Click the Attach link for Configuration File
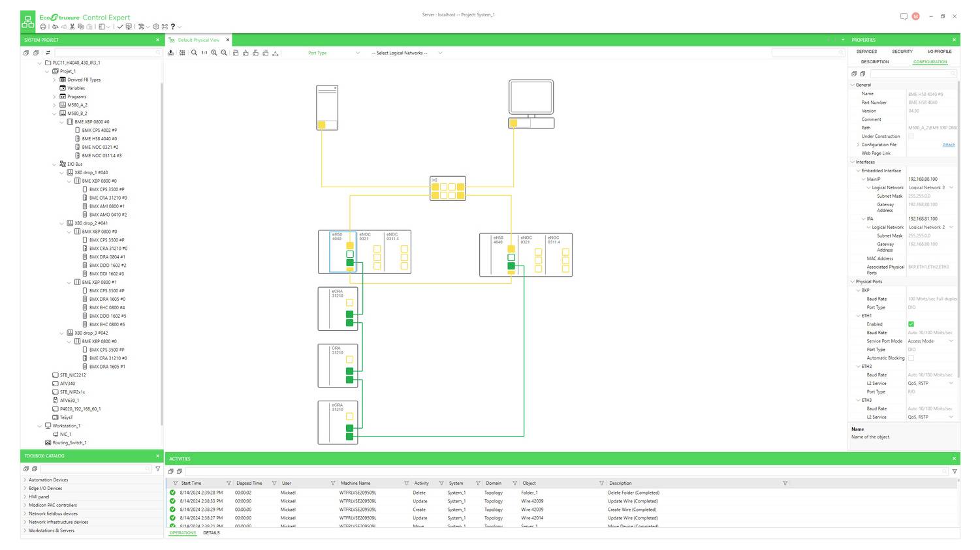The width and height of the screenshot is (980, 550). (x=948, y=144)
